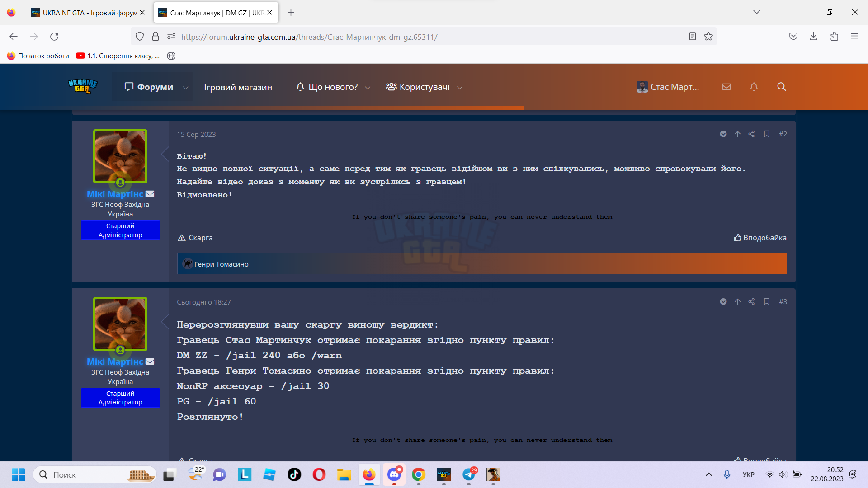The height and width of the screenshot is (488, 868).
Task: Open private messages envelope in the header
Action: (726, 87)
